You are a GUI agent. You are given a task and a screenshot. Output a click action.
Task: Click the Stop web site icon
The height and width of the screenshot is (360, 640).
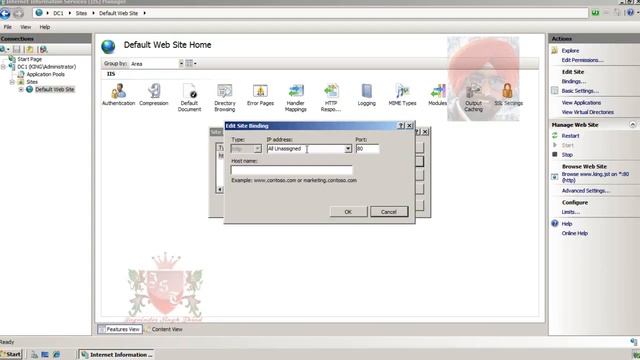tap(555, 154)
